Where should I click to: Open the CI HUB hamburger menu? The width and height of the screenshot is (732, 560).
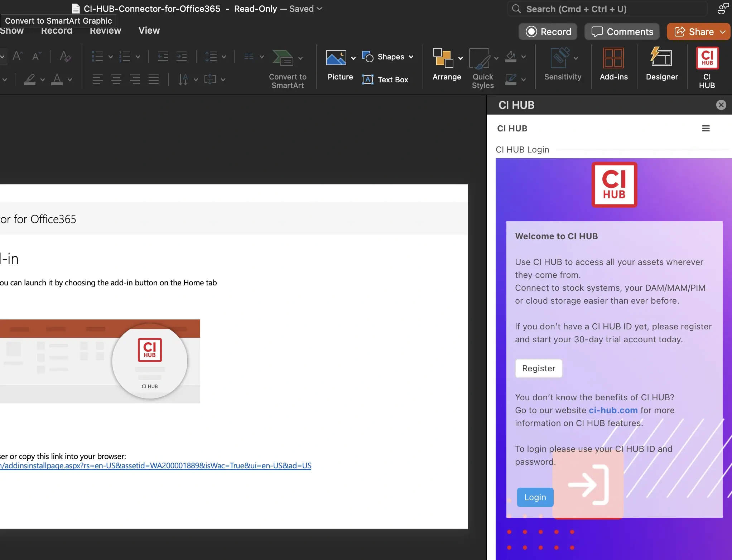705,129
